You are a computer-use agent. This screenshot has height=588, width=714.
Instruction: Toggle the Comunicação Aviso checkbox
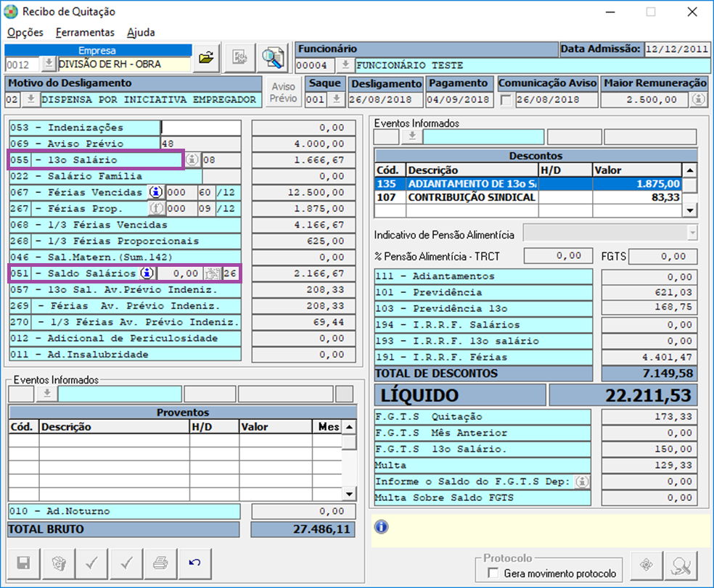click(x=506, y=100)
